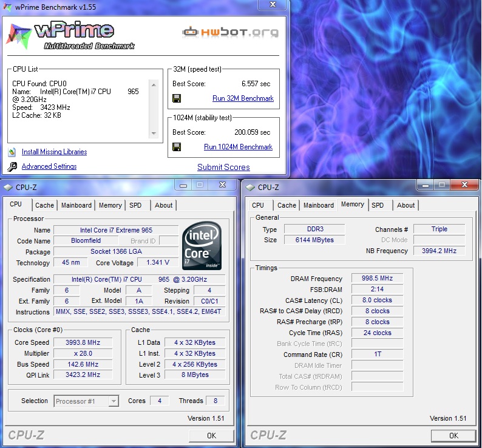Click Level 3 cache value '8 MBytes'

tap(195, 375)
